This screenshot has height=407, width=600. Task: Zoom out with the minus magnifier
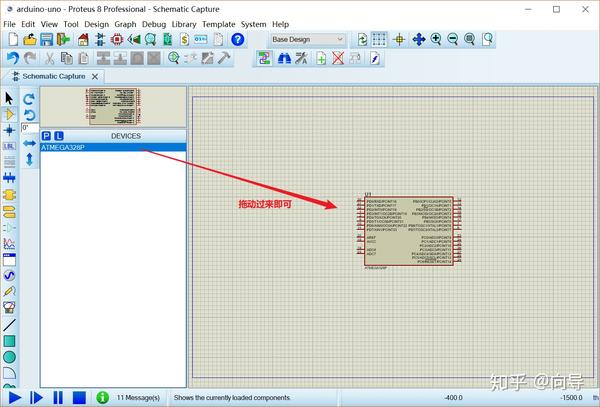pyautogui.click(x=453, y=39)
